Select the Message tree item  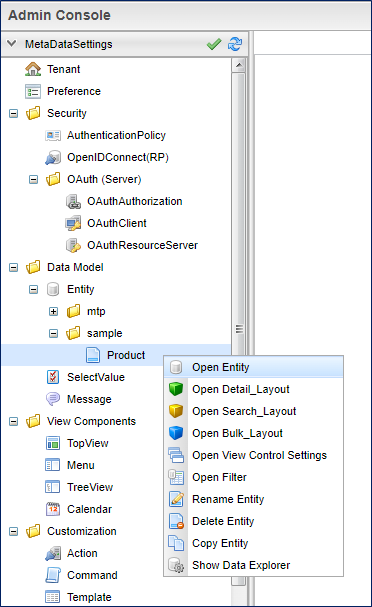(x=89, y=399)
